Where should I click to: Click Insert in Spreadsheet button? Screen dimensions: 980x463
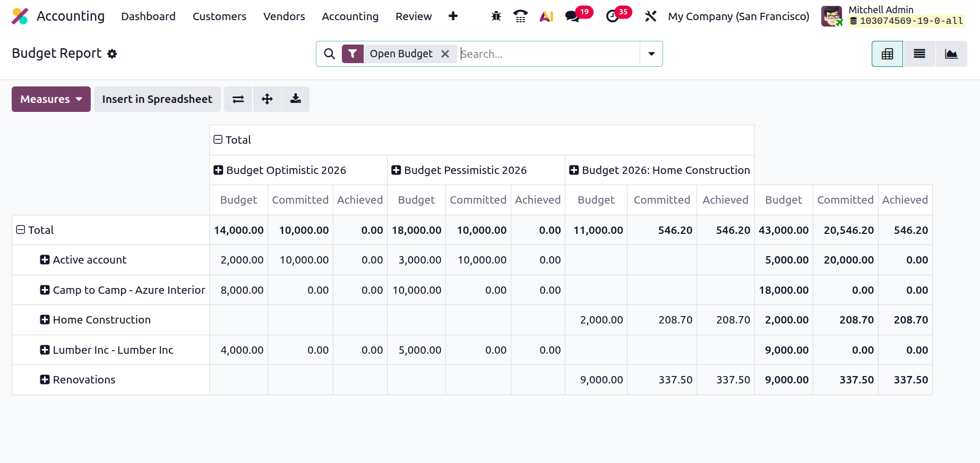coord(157,99)
